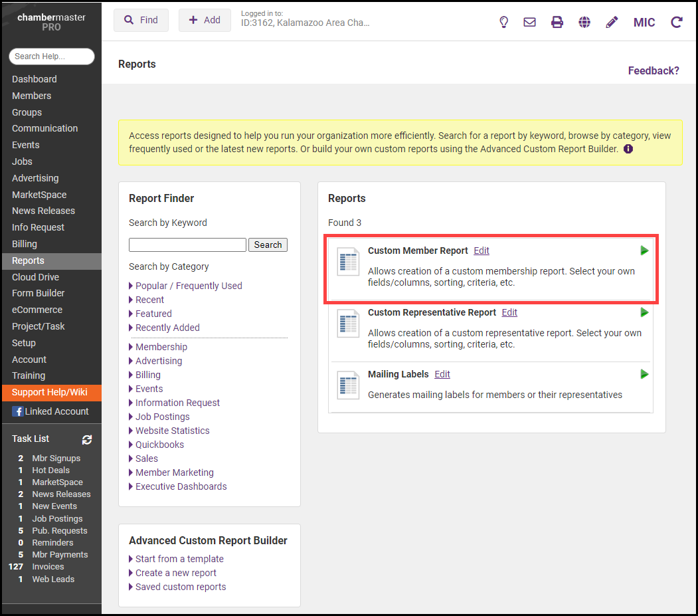Click the globe icon in header
The height and width of the screenshot is (616, 698).
584,22
